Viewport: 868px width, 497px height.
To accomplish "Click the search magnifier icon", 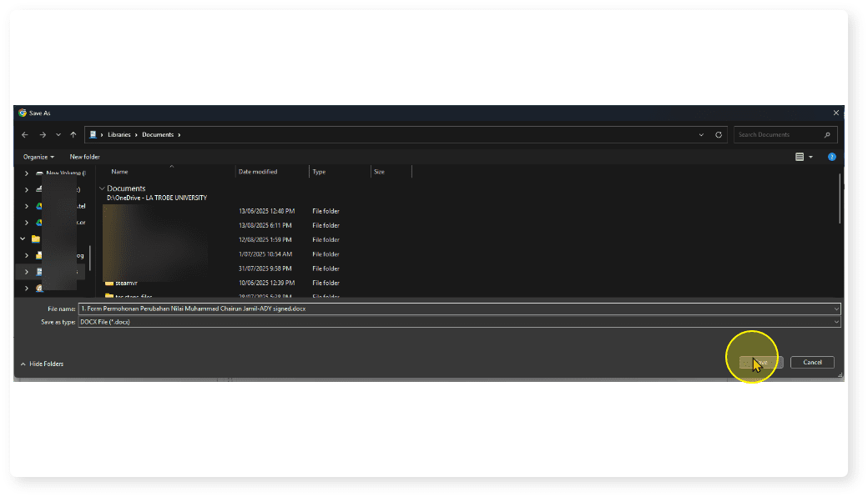I will coord(828,135).
